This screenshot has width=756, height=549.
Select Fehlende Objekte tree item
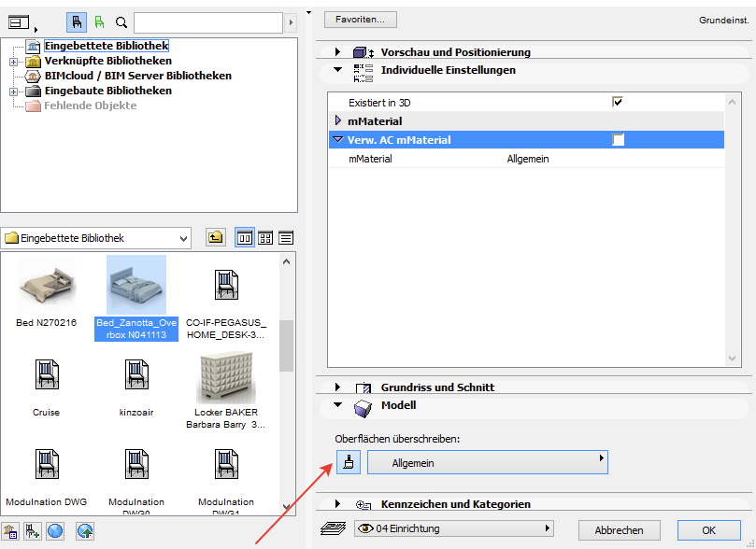click(x=90, y=106)
